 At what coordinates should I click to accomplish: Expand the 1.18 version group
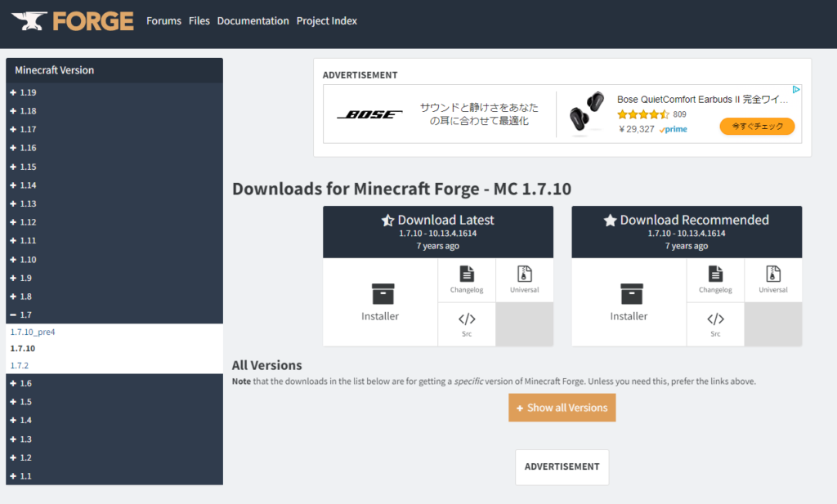[114, 111]
